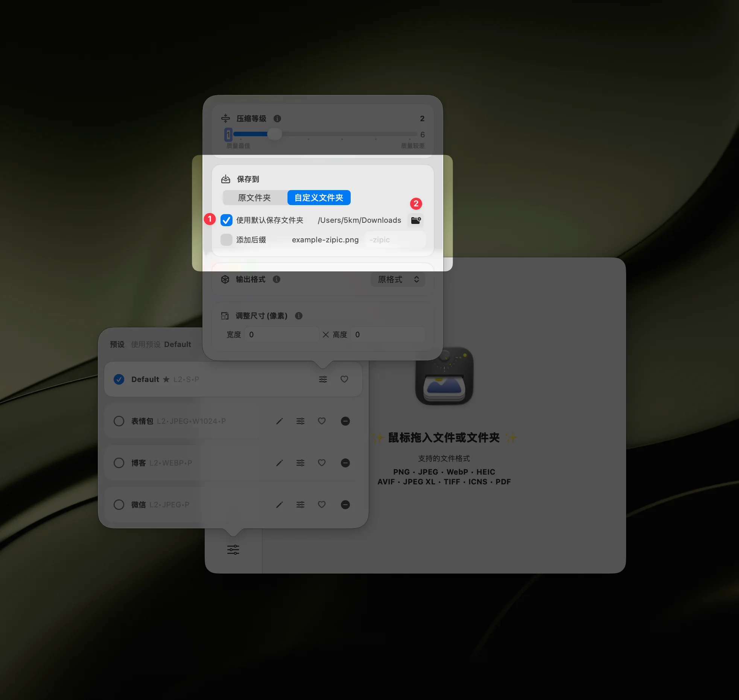Click the compression level slider knob
The image size is (739, 700).
(x=275, y=134)
